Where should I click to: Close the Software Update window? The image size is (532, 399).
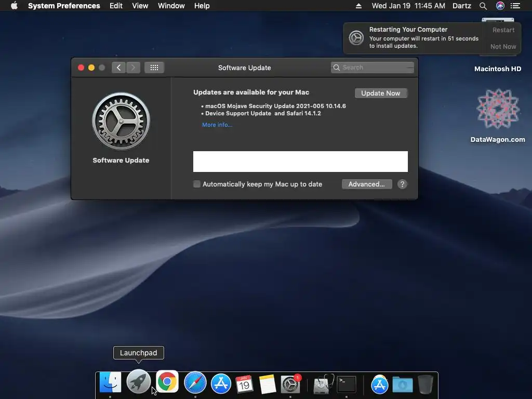(x=81, y=68)
